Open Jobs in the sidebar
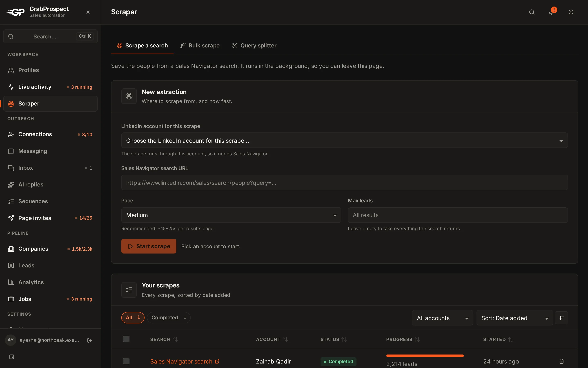This screenshot has height=368, width=588. (50, 299)
